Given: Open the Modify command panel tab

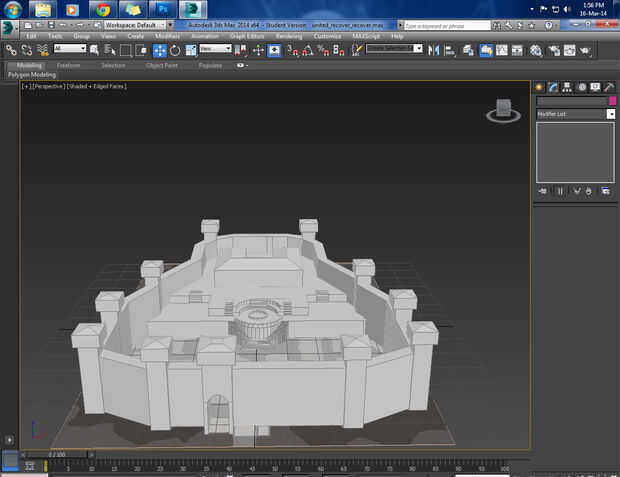Looking at the screenshot, I should click(553, 87).
